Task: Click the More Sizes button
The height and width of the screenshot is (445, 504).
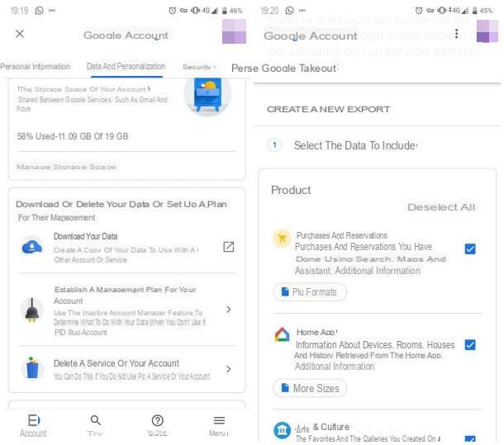Action: point(310,388)
